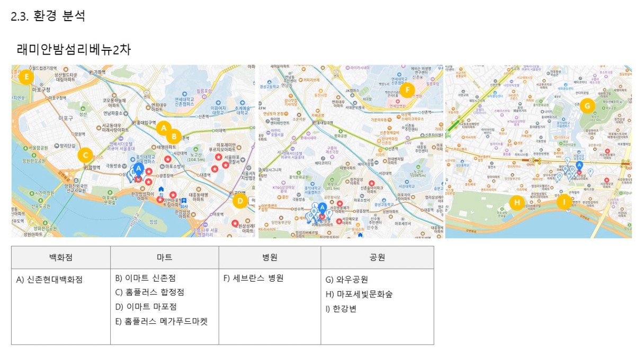
Task: Select the entry 'H) 마포세빛문화숲'
Action: 359,294
